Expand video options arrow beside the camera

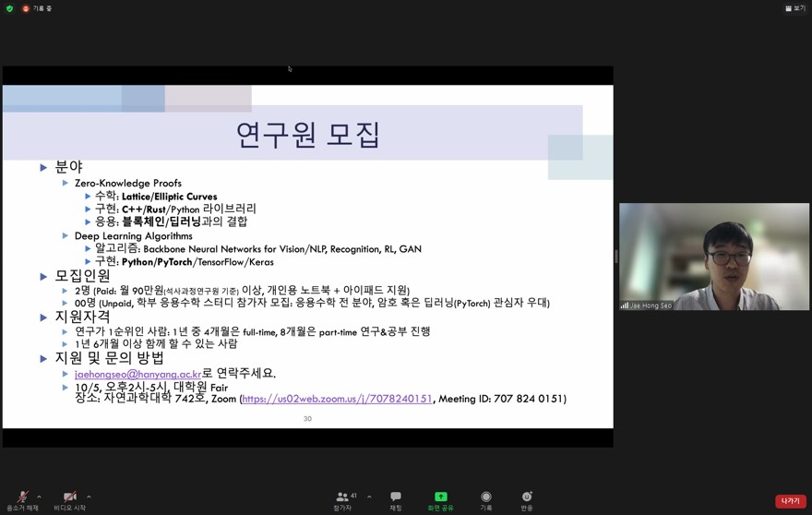[89, 497]
